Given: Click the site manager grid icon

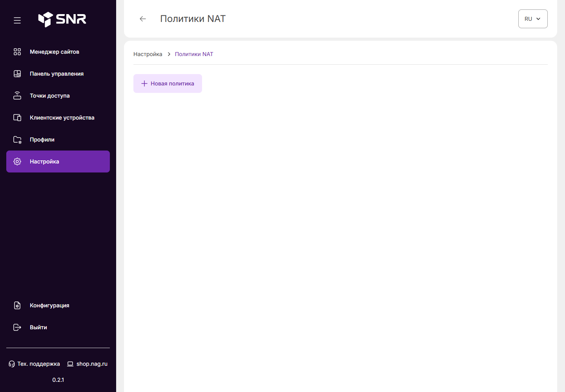Looking at the screenshot, I should [17, 52].
